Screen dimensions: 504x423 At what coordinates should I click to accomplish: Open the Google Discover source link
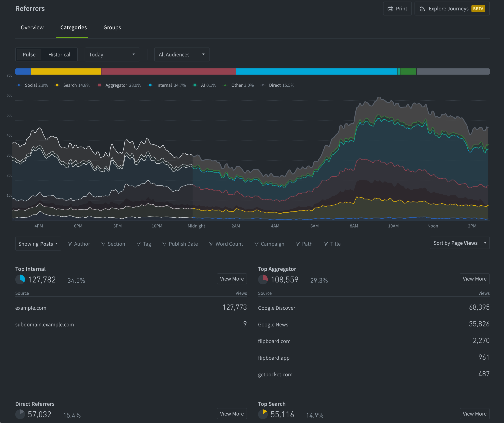[276, 308]
